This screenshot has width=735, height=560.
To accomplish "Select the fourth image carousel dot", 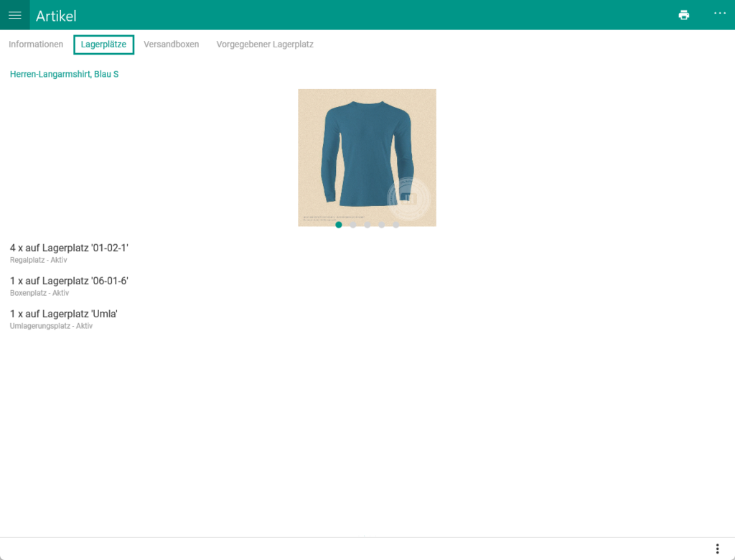I will click(382, 225).
